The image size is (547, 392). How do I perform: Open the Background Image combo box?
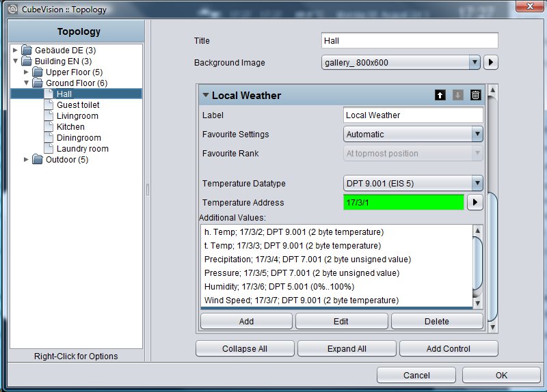401,63
